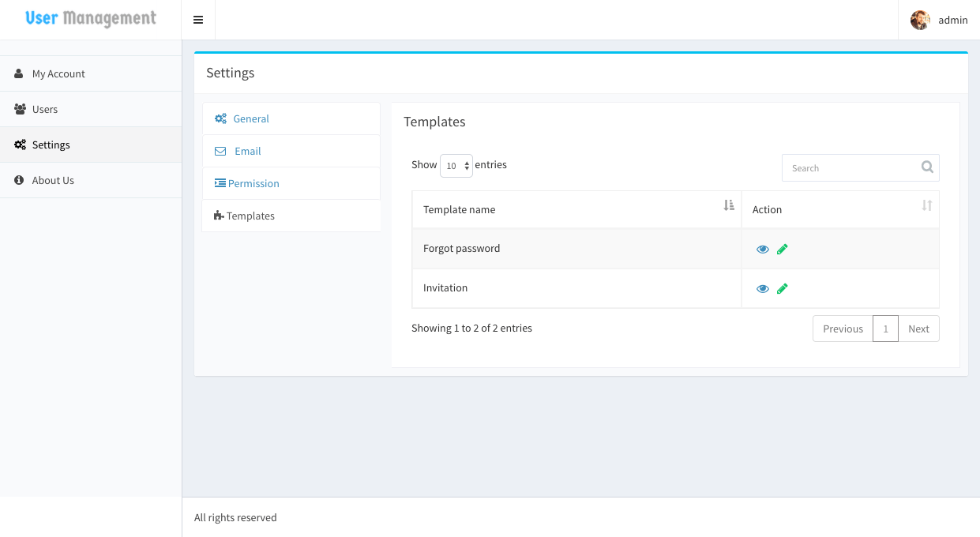
Task: Open About Us page
Action: (x=91, y=180)
